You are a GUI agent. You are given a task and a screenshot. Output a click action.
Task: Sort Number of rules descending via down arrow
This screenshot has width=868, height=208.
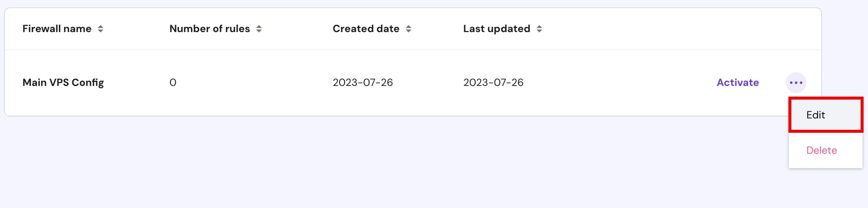tap(259, 31)
